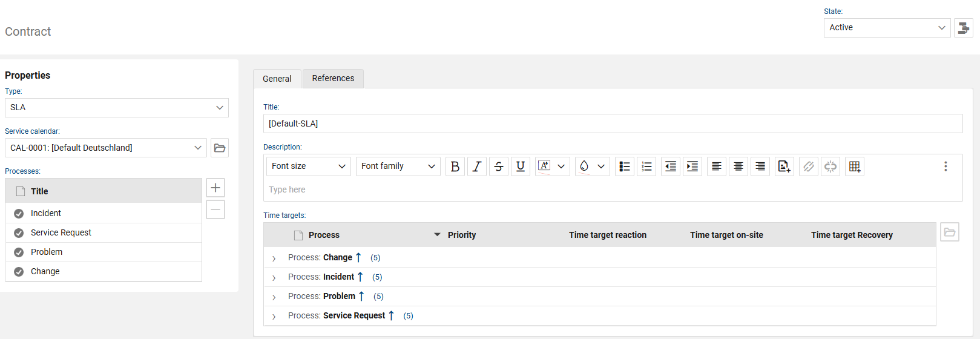Insert a numbered list

point(646,166)
